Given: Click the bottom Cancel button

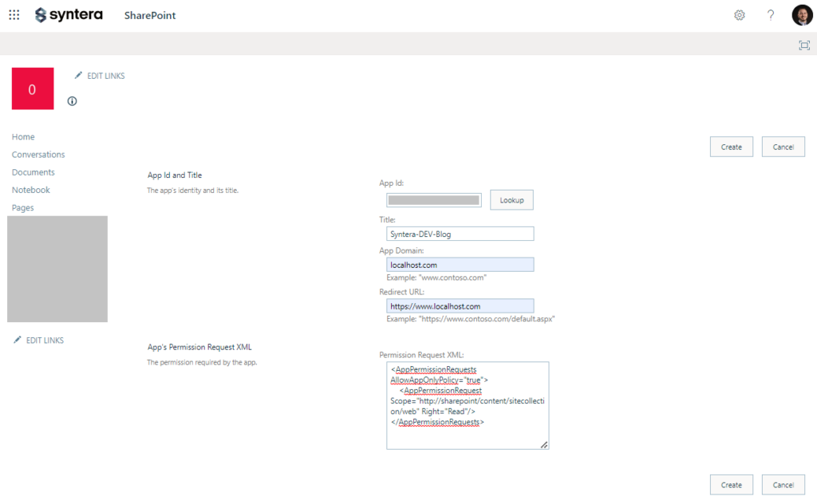Looking at the screenshot, I should coord(783,485).
